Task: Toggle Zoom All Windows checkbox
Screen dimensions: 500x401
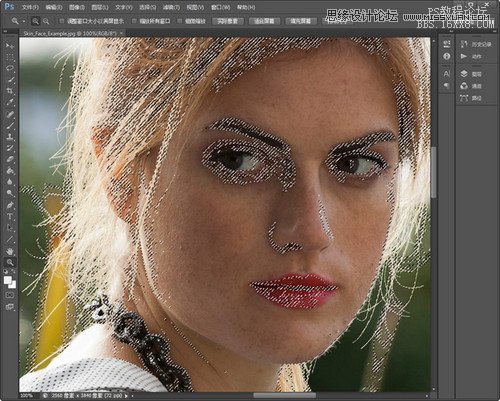Action: (134, 21)
